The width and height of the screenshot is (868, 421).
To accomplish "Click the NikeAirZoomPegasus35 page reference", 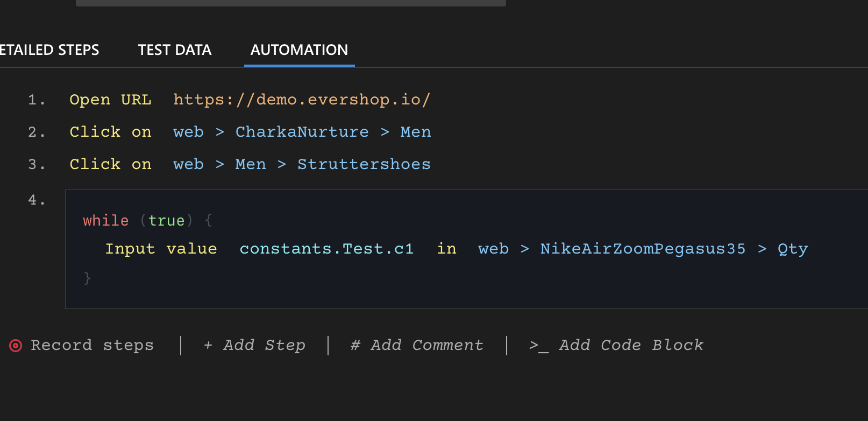I will 643,249.
